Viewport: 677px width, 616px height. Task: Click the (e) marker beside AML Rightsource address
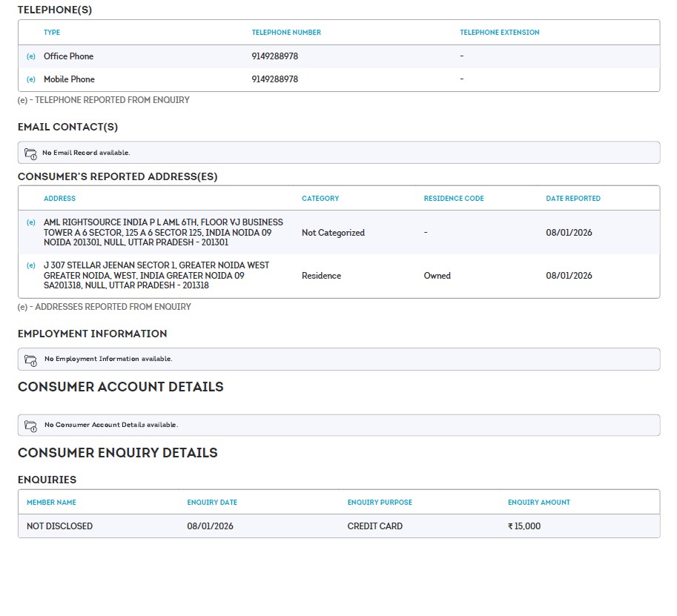click(31, 222)
